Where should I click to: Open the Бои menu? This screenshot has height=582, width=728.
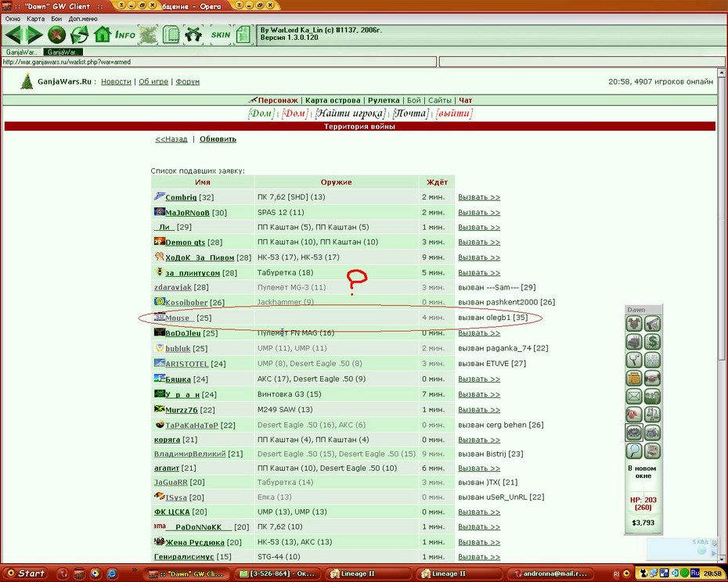click(x=56, y=19)
